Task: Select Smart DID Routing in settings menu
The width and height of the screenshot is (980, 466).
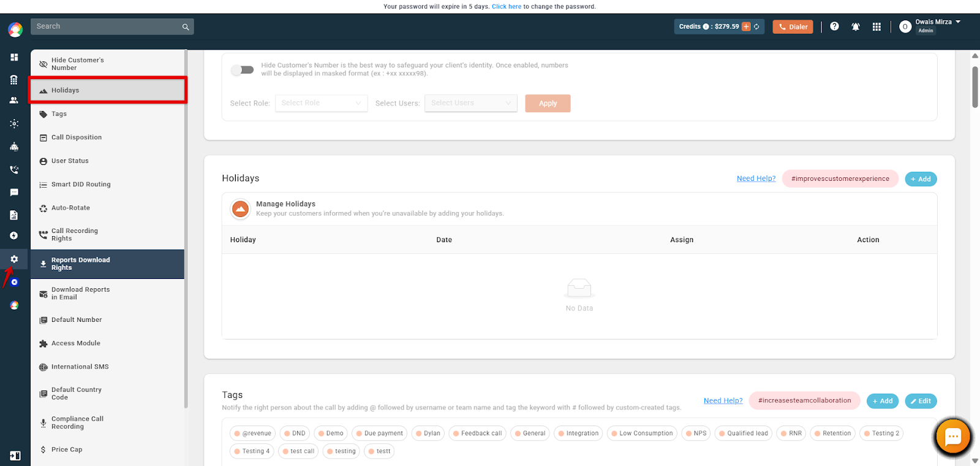Action: click(x=107, y=184)
